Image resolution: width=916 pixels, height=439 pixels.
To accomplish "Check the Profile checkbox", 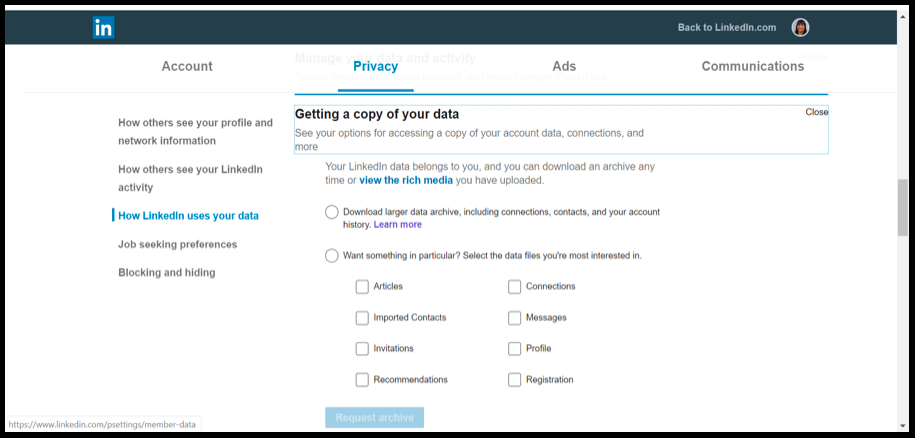I will pos(514,349).
